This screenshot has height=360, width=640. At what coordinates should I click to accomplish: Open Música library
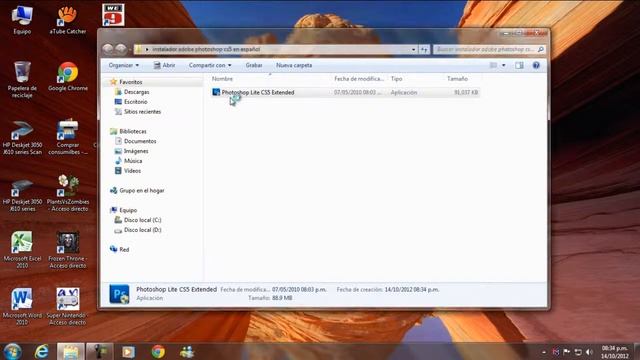point(133,161)
